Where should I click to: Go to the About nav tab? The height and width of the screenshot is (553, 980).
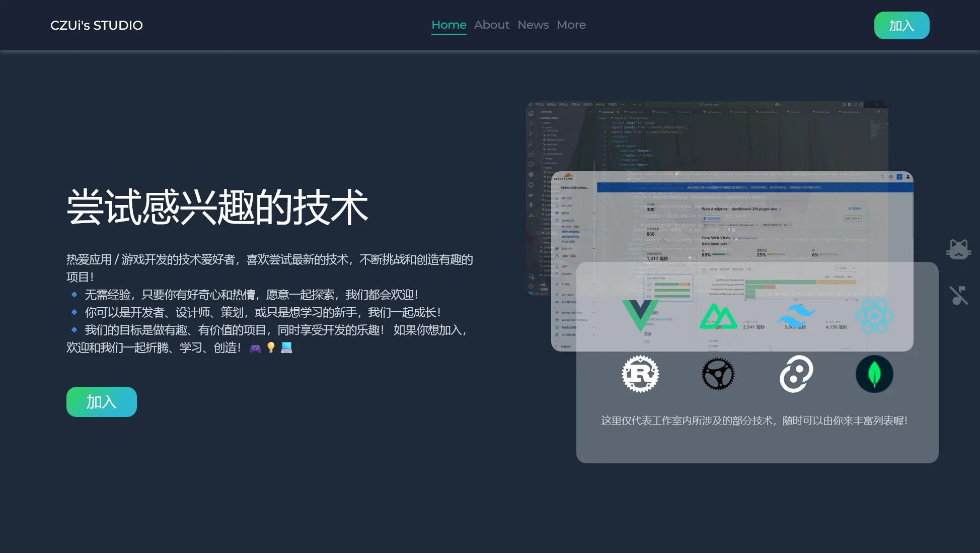click(492, 25)
